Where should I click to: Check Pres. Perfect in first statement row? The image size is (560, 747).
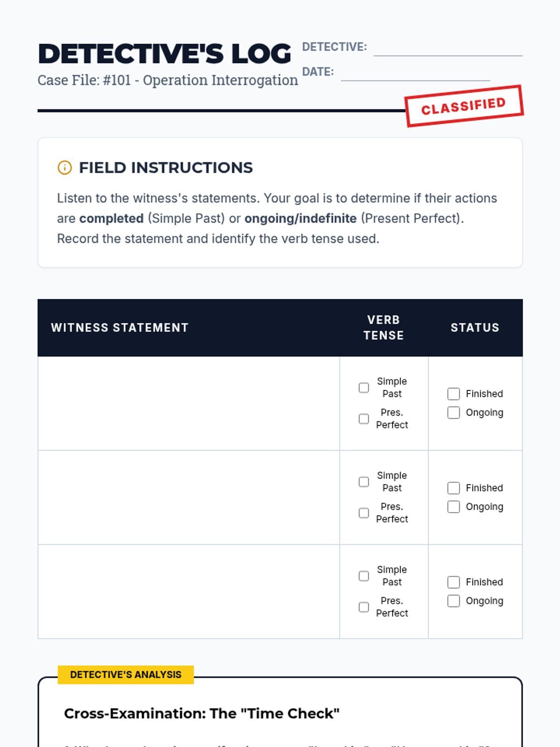click(364, 419)
